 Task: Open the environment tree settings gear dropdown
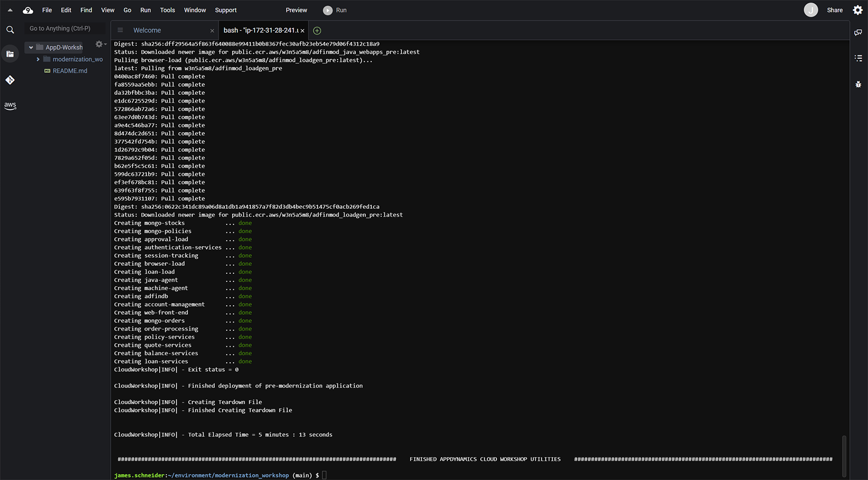(100, 44)
